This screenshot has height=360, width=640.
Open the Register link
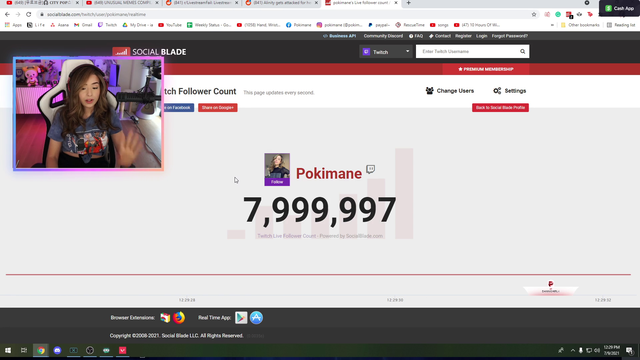463,36
